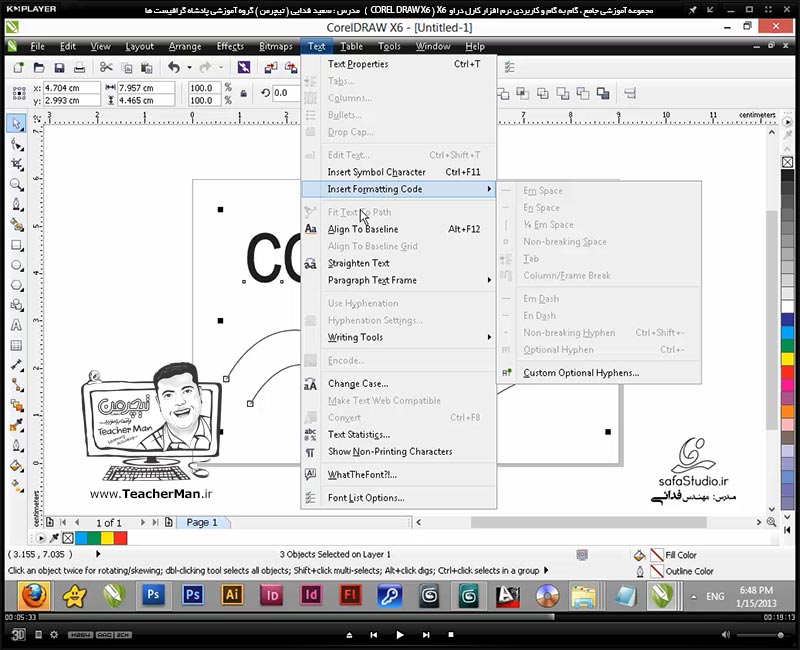Choose Align To Baseline menu item
The width and height of the screenshot is (800, 650).
(x=399, y=229)
